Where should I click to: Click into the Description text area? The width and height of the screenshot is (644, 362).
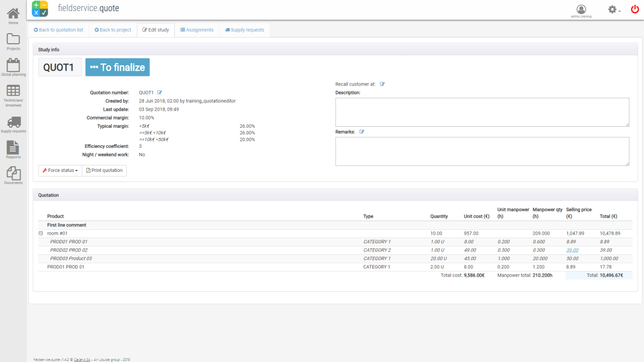click(482, 112)
